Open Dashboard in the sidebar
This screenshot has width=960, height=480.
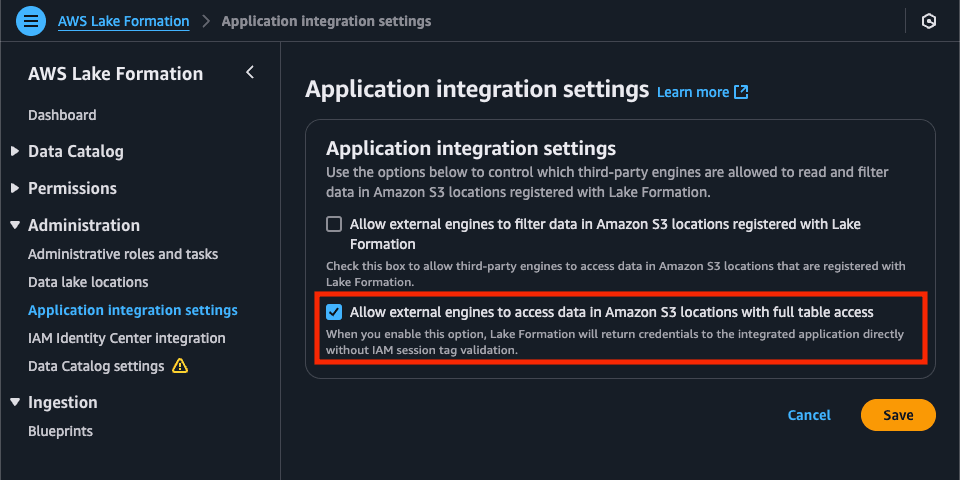pyautogui.click(x=62, y=115)
